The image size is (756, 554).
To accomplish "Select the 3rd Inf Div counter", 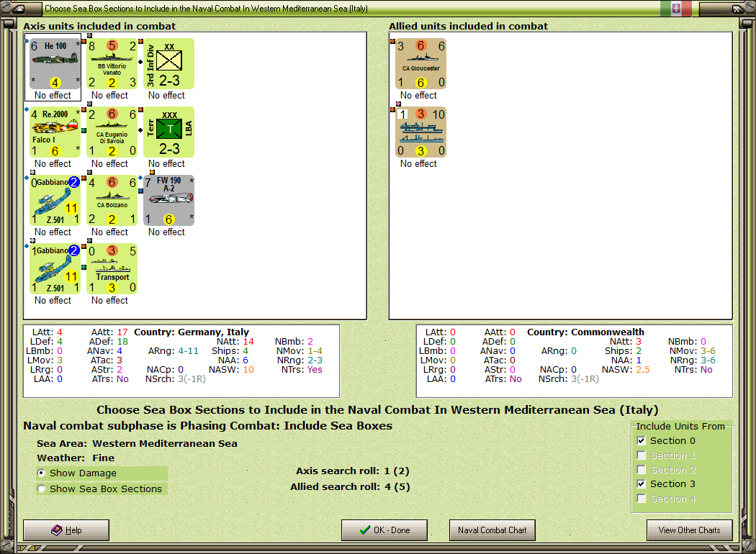I will (x=168, y=64).
